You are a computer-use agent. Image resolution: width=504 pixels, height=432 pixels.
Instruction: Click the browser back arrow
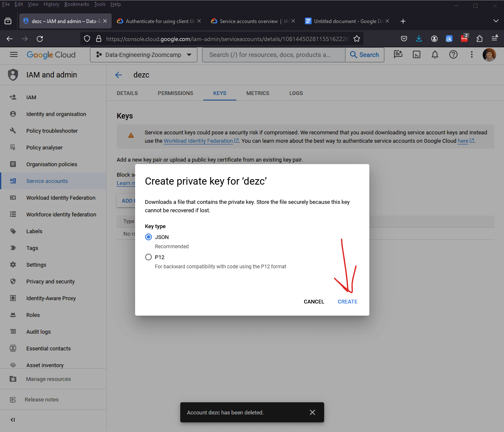click(10, 39)
